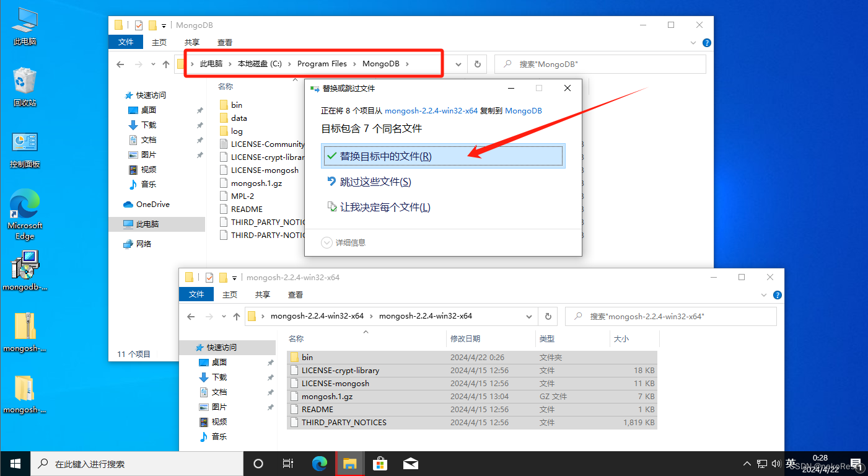The image size is (868, 476).
Task: Click chevron after MongoDB in address bar
Action: [x=408, y=64]
